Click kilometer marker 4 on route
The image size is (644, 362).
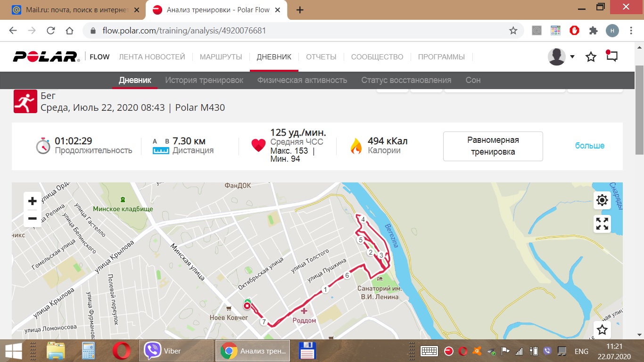pos(363,220)
